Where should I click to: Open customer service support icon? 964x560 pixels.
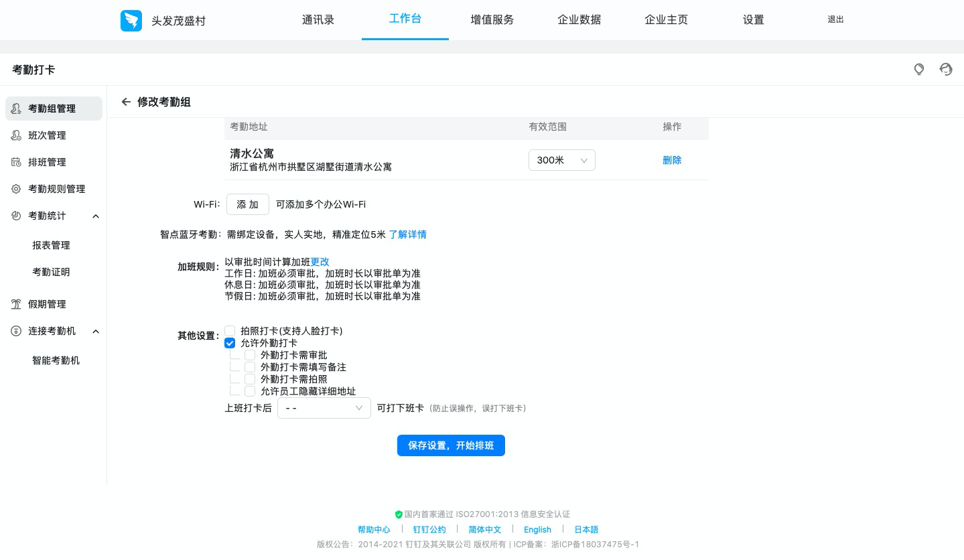click(x=945, y=70)
